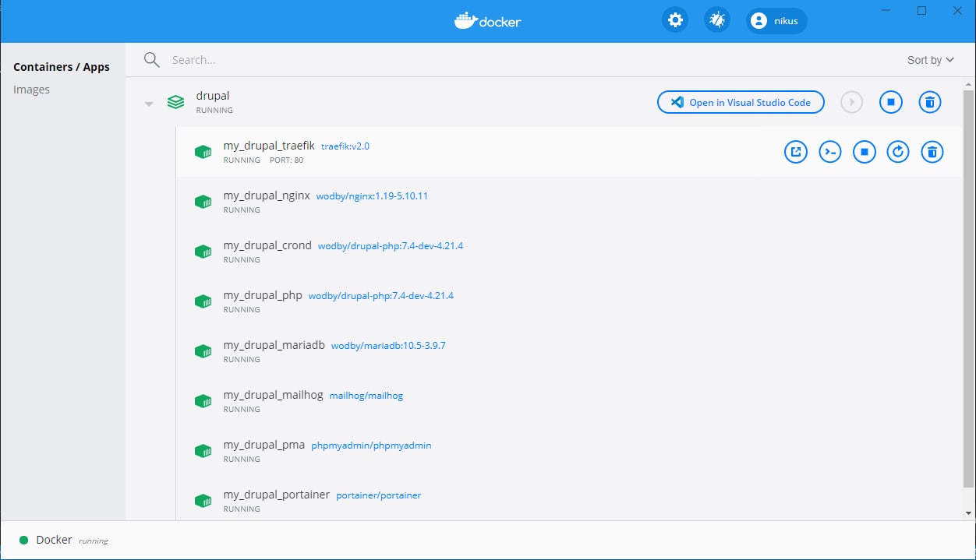Select the my_drupal_traefik container name
The width and height of the screenshot is (976, 560).
(x=269, y=146)
